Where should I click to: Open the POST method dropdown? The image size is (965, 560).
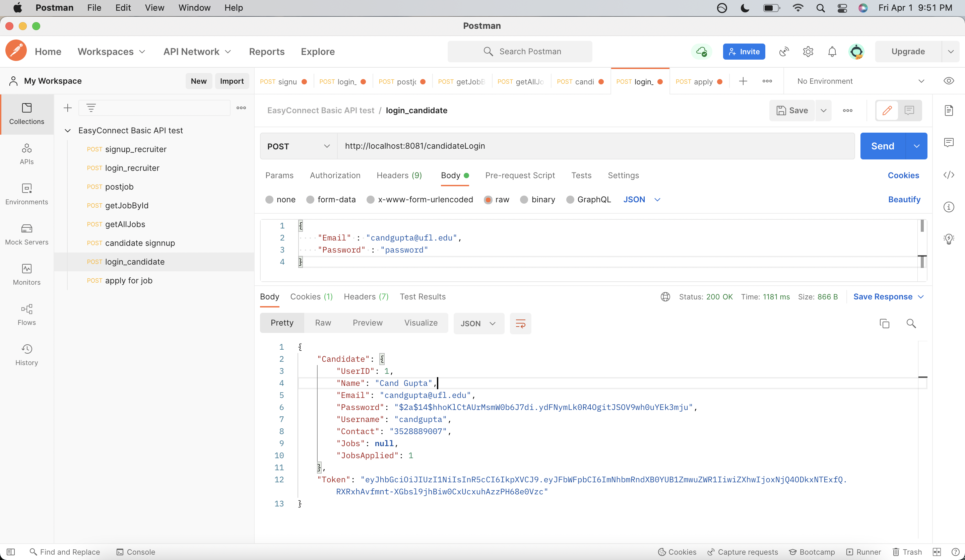tap(298, 146)
